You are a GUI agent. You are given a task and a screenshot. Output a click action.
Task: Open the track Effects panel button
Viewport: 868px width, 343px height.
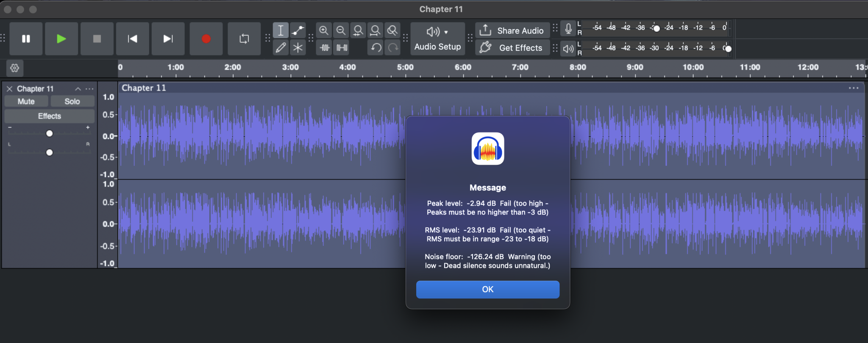point(50,116)
